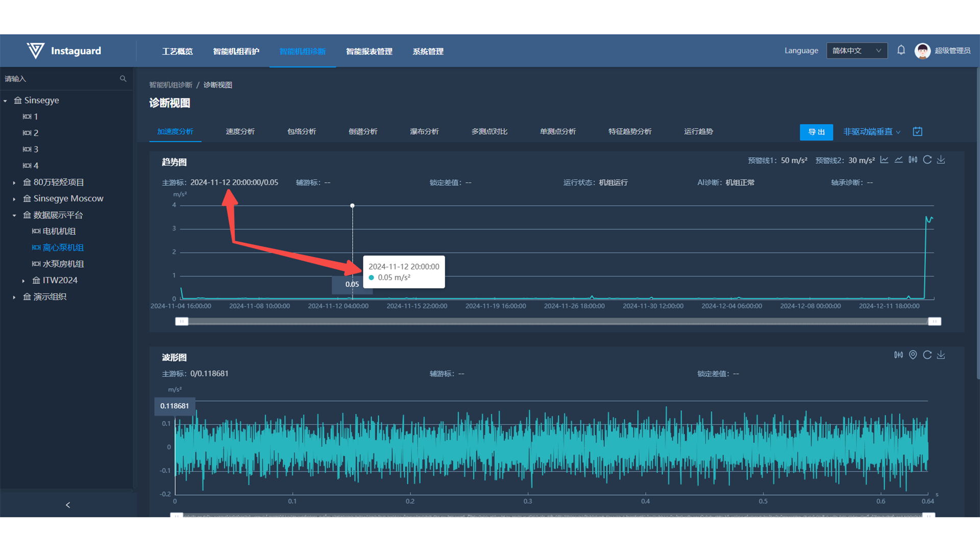Click the 预警线1: 50 m/s² label
The width and height of the screenshot is (980, 551).
(x=777, y=160)
